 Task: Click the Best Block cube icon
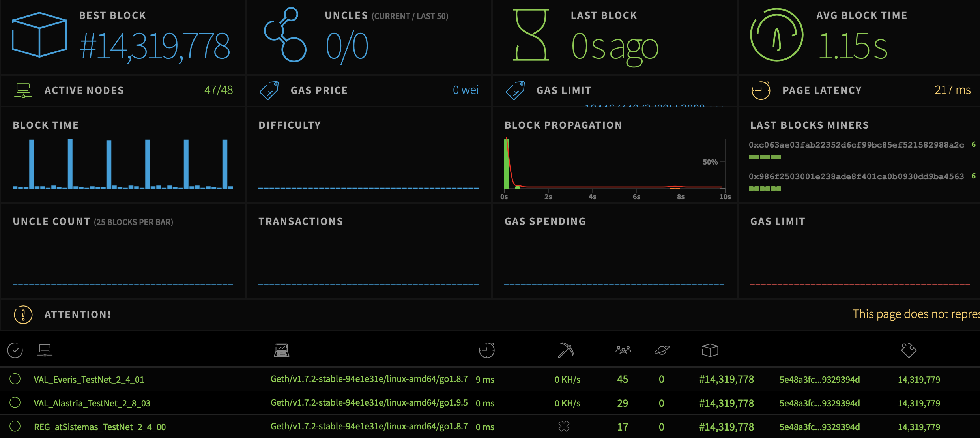(39, 35)
